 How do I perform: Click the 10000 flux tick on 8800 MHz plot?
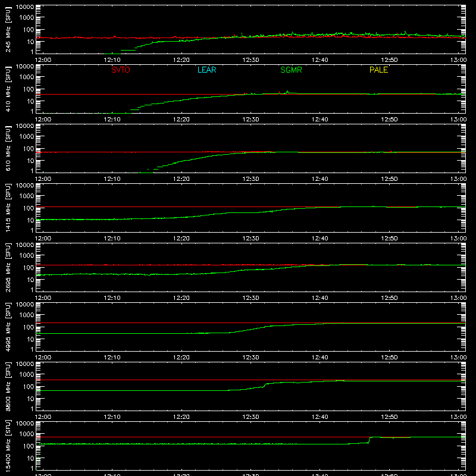click(x=25, y=364)
